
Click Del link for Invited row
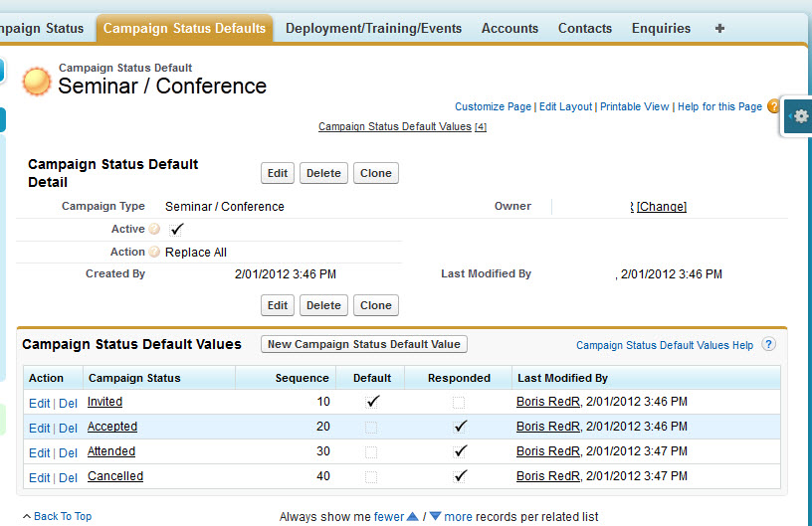[x=68, y=404]
